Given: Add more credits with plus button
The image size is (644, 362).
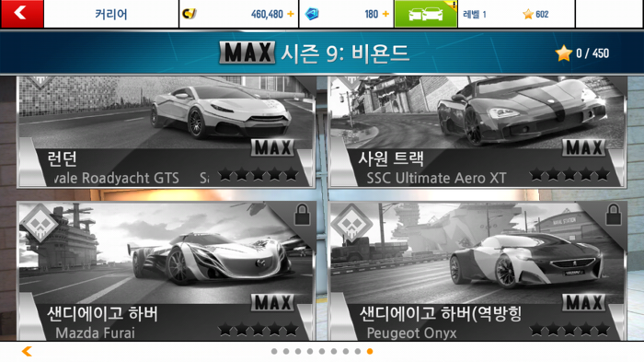Looking at the screenshot, I should pos(291,14).
